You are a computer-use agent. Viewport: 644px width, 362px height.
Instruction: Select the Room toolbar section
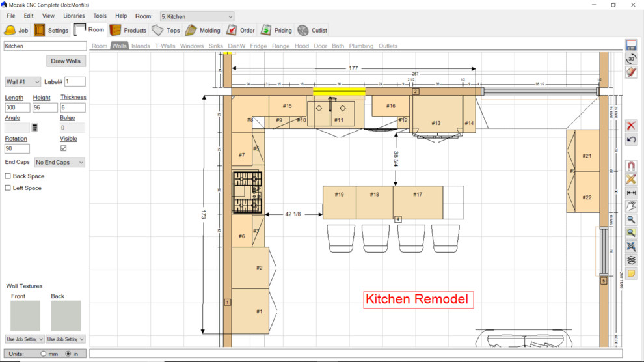[x=89, y=30]
